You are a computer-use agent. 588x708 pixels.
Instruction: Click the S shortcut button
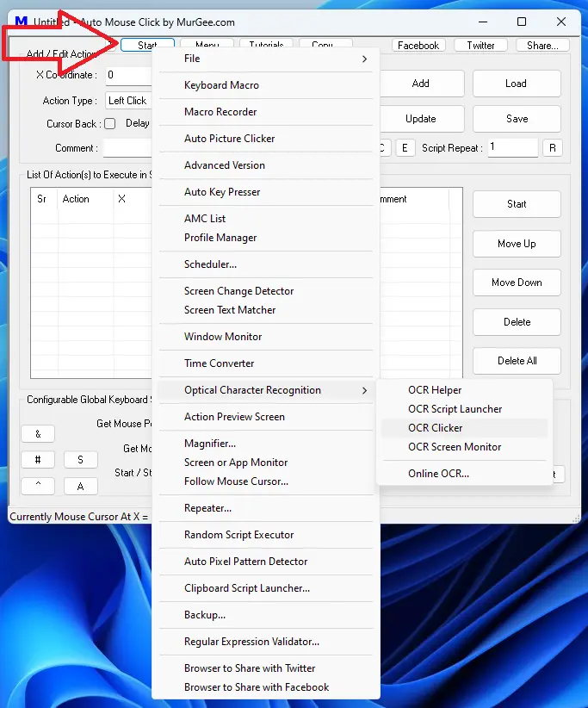(x=80, y=460)
